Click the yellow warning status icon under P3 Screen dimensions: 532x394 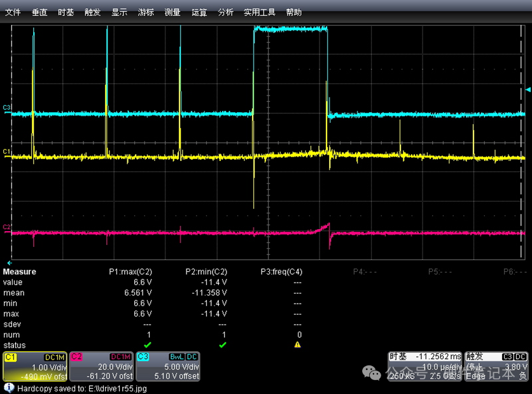297,345
